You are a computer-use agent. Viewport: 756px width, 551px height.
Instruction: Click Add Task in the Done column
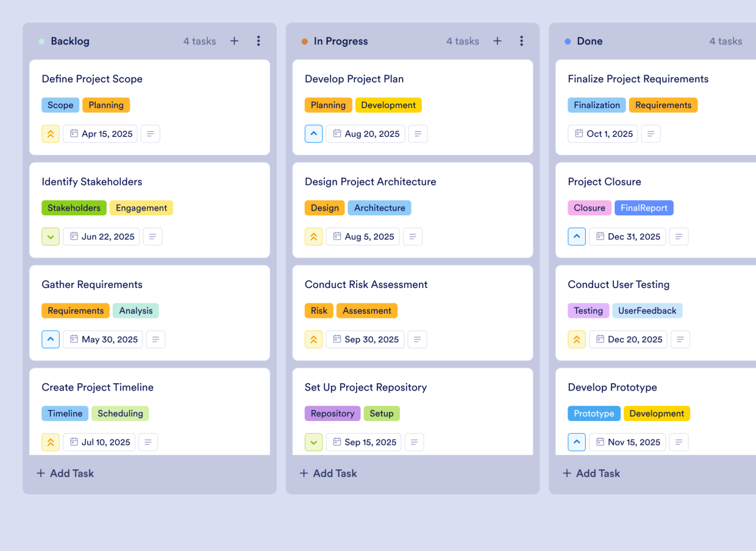pos(591,473)
